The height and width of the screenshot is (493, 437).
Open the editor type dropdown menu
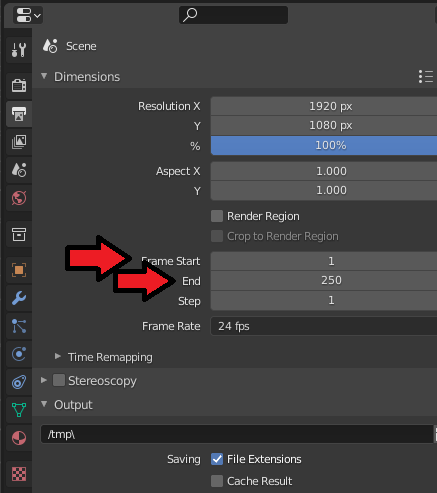(x=28, y=15)
